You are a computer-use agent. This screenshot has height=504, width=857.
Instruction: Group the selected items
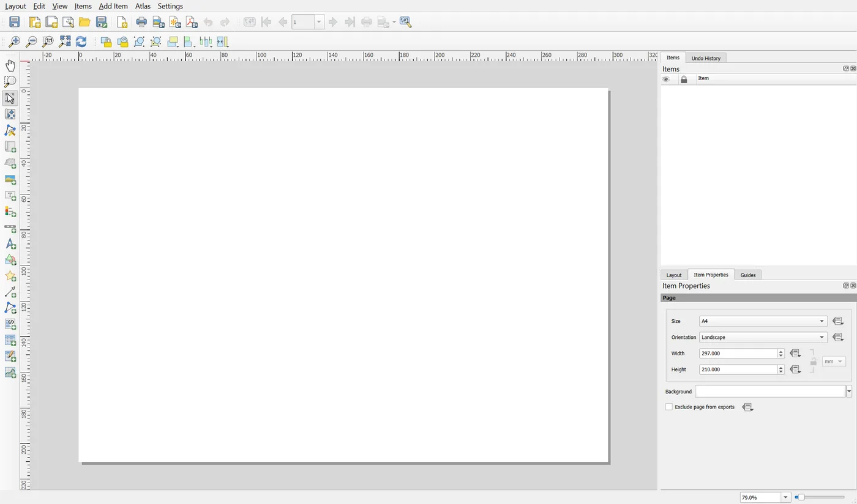click(x=139, y=42)
